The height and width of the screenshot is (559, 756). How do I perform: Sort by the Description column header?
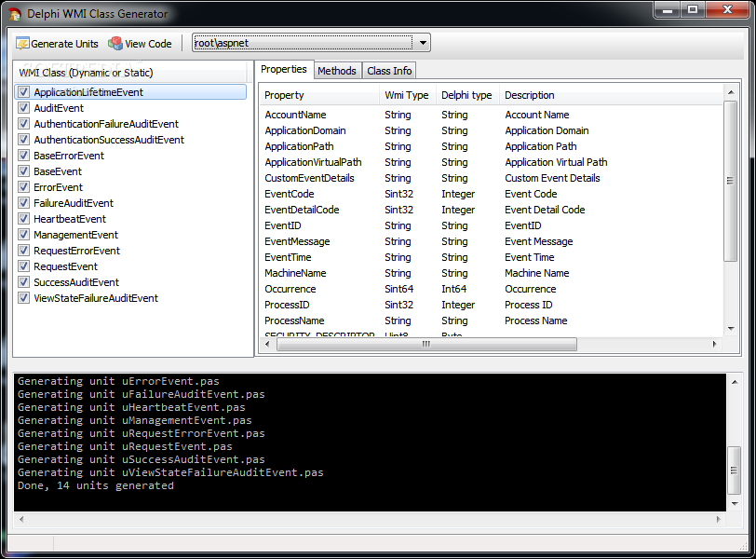(x=611, y=95)
